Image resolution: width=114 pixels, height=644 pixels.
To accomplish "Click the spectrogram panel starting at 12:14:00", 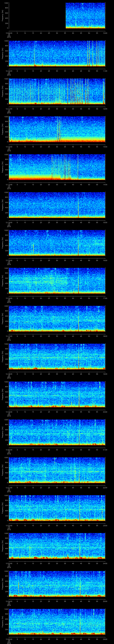I will (x=57, y=205).
